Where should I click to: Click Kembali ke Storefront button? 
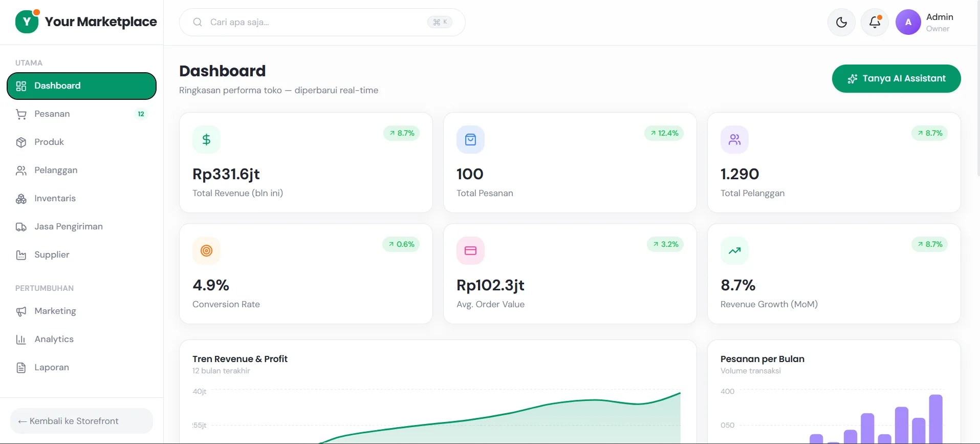(x=81, y=421)
